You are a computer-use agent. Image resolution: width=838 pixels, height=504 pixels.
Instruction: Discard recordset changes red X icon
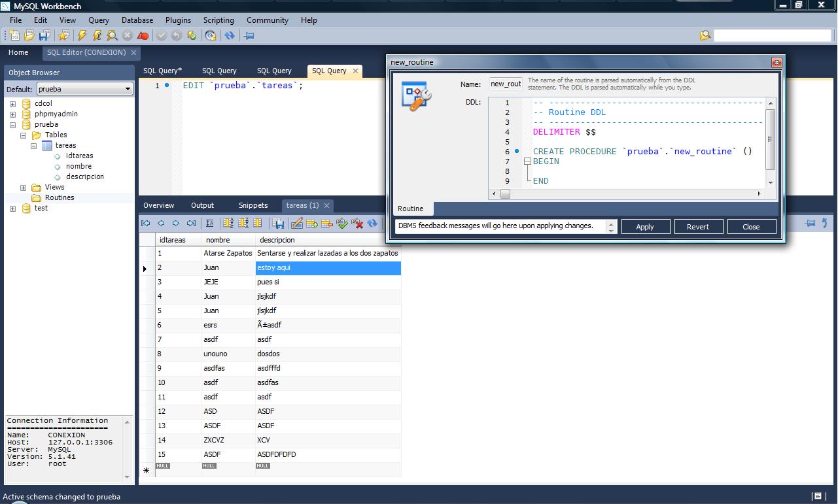point(357,224)
